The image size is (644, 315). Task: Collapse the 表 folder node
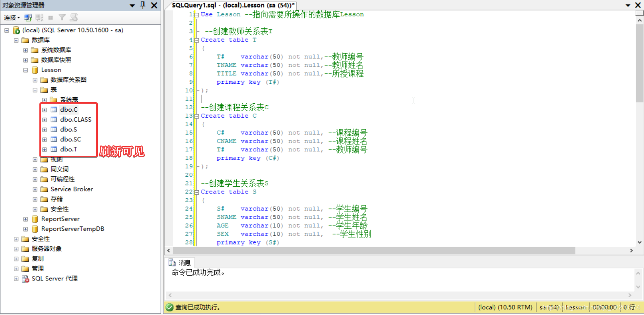tap(35, 90)
